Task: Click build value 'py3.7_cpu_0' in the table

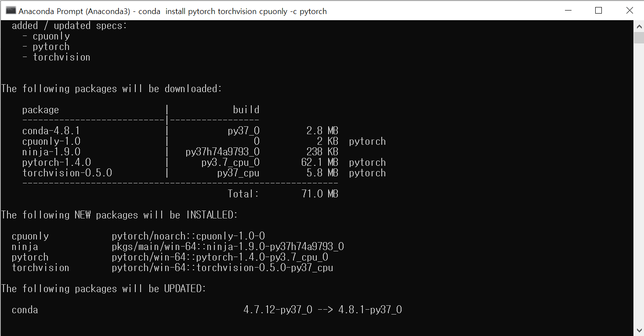Action: (231, 163)
